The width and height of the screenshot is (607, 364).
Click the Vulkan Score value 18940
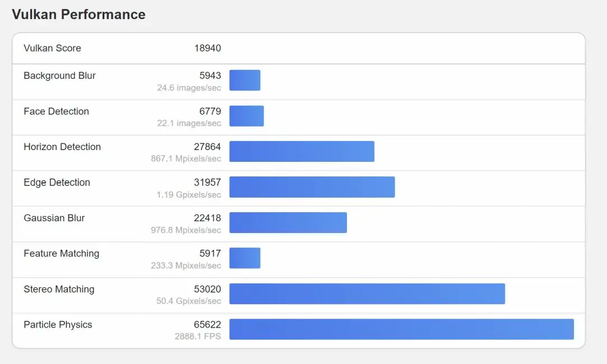point(207,48)
